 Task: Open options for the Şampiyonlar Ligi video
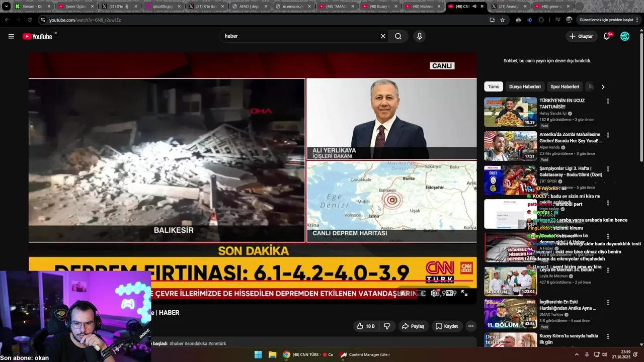(x=608, y=169)
